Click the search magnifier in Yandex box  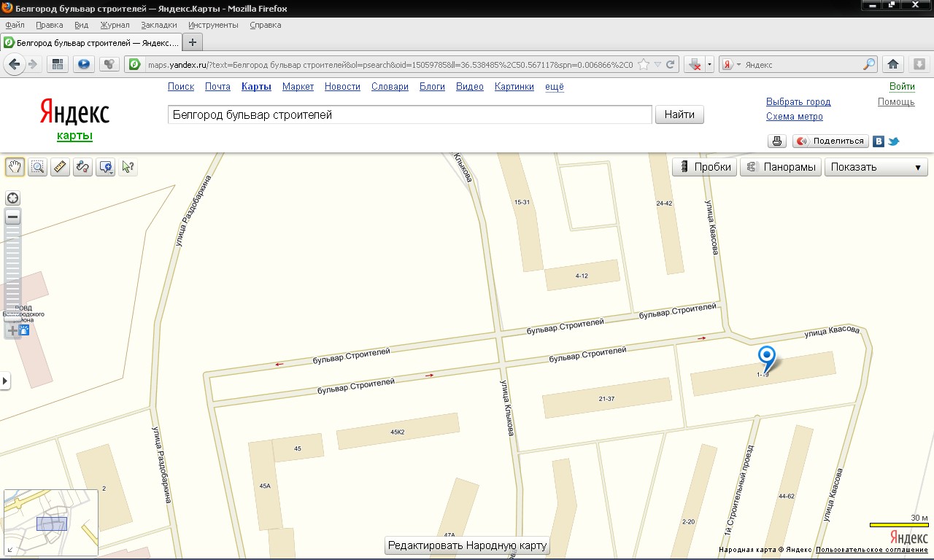(x=868, y=64)
